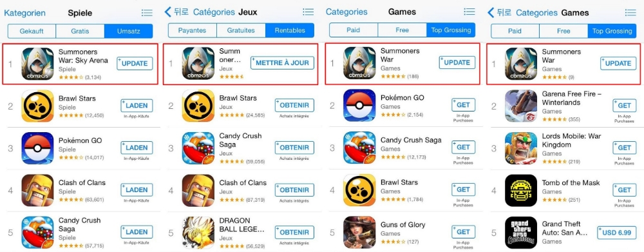The height and width of the screenshot is (252, 644).
Task: Click the METTRE À JOUR button
Action: [x=282, y=63]
